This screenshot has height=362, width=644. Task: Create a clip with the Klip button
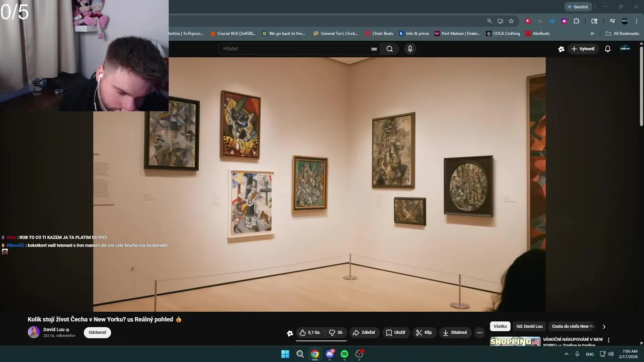click(424, 332)
